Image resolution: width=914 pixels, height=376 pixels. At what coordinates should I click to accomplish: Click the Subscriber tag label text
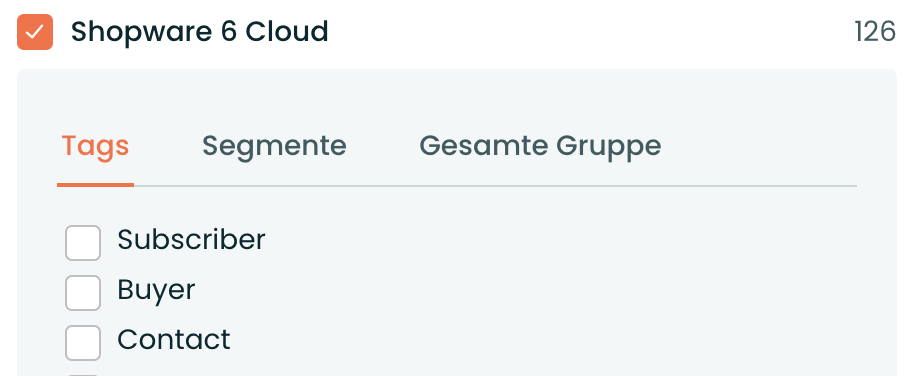191,240
